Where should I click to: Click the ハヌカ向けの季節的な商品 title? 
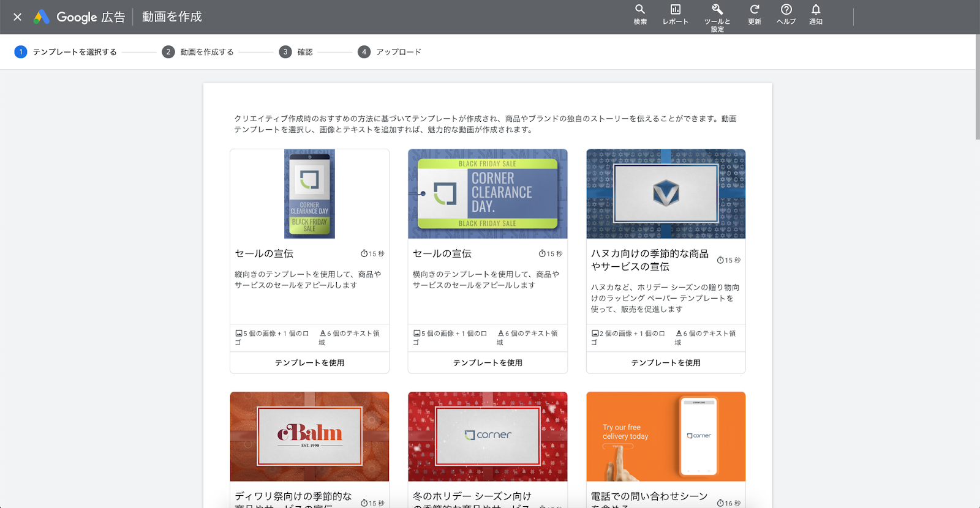tap(650, 260)
